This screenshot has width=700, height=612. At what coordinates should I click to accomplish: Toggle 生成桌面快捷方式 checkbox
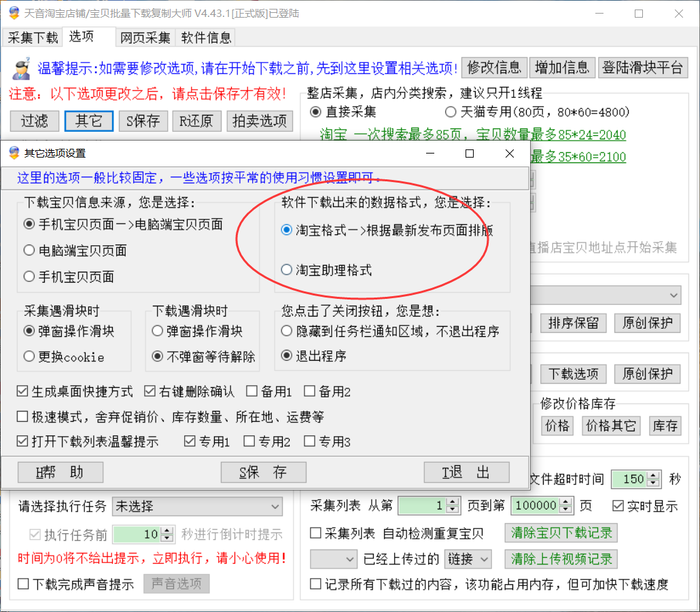23,392
